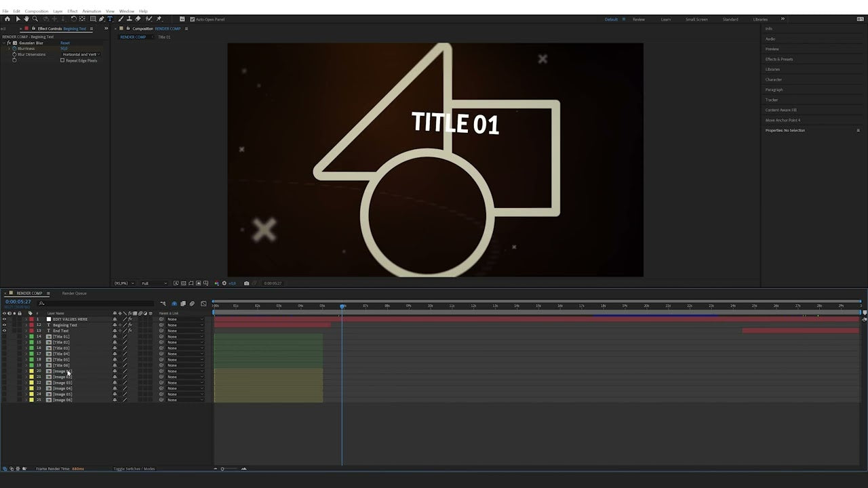868x488 pixels.
Task: Open the Graph Editor
Action: (203, 304)
